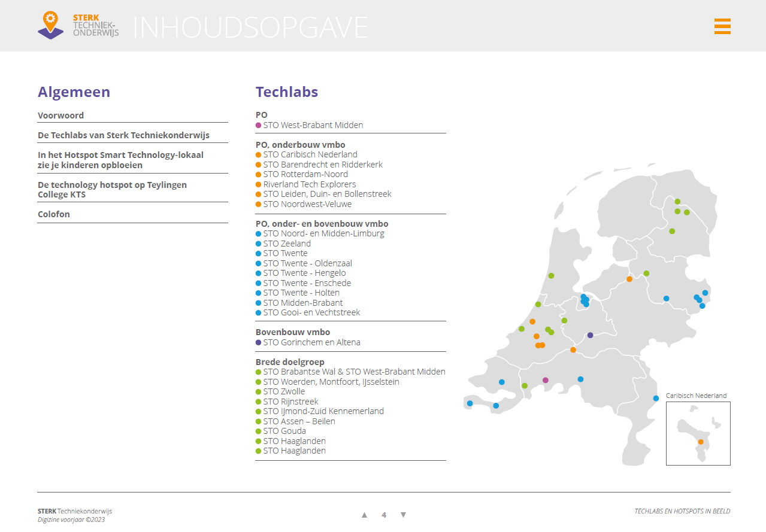The height and width of the screenshot is (532, 766).
Task: Open STO Twente - Oldenzaal
Action: point(304,263)
